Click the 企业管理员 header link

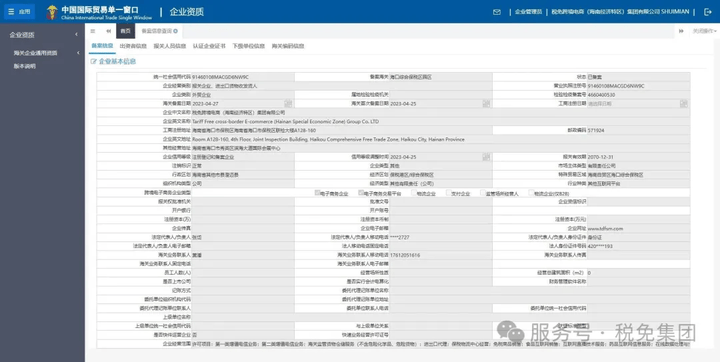pyautogui.click(x=528, y=12)
